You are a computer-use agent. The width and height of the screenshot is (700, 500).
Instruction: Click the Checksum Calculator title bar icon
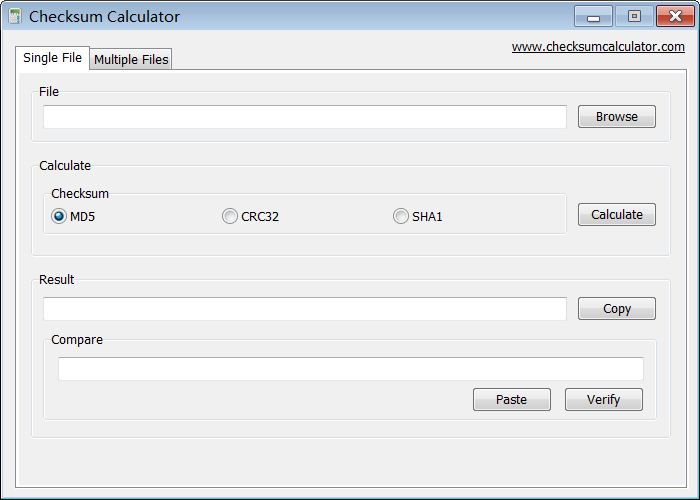tap(15, 17)
